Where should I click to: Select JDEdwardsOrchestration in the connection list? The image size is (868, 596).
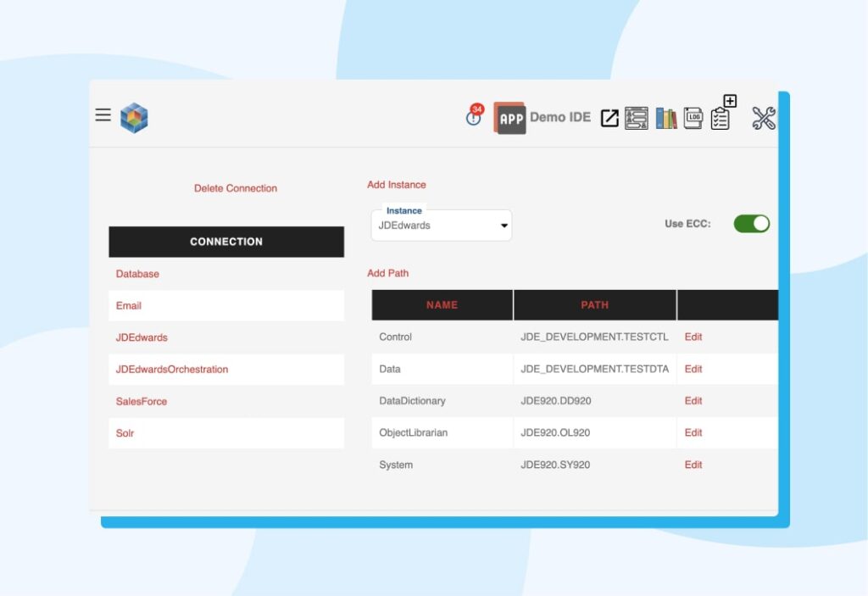tap(171, 370)
